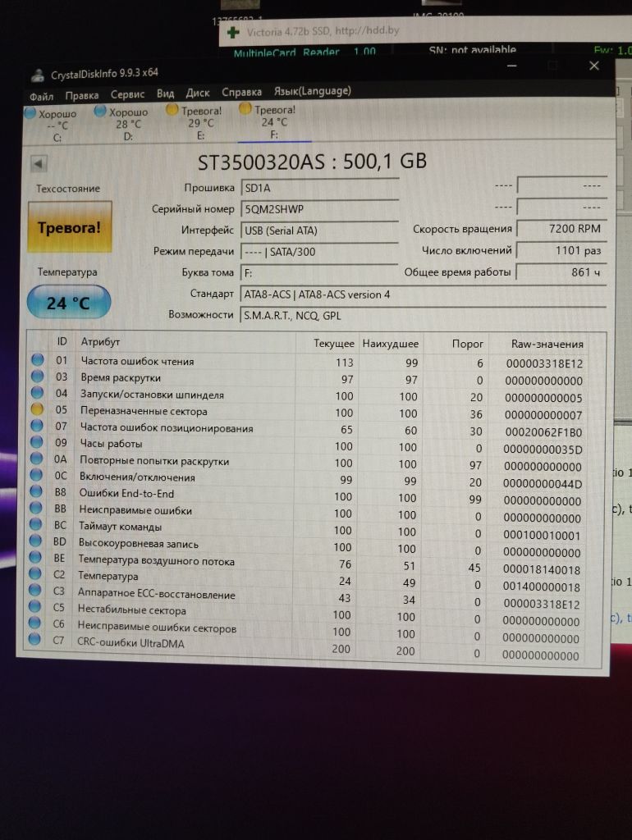This screenshot has height=840, width=632.
Task: Click status icon for 04 Запуски/остановки шпинделя
Action: pos(38,393)
